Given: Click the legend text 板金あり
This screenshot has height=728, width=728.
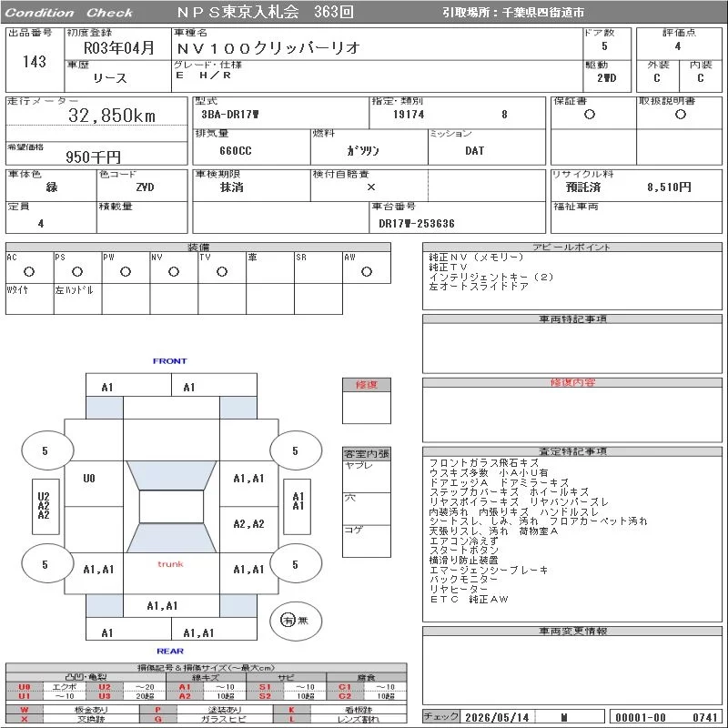Looking at the screenshot, I should click(x=91, y=710).
